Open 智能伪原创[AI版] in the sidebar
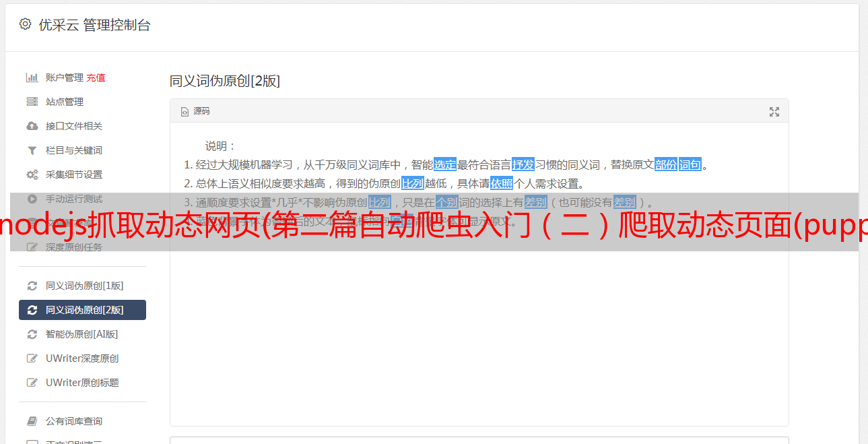 [x=82, y=334]
